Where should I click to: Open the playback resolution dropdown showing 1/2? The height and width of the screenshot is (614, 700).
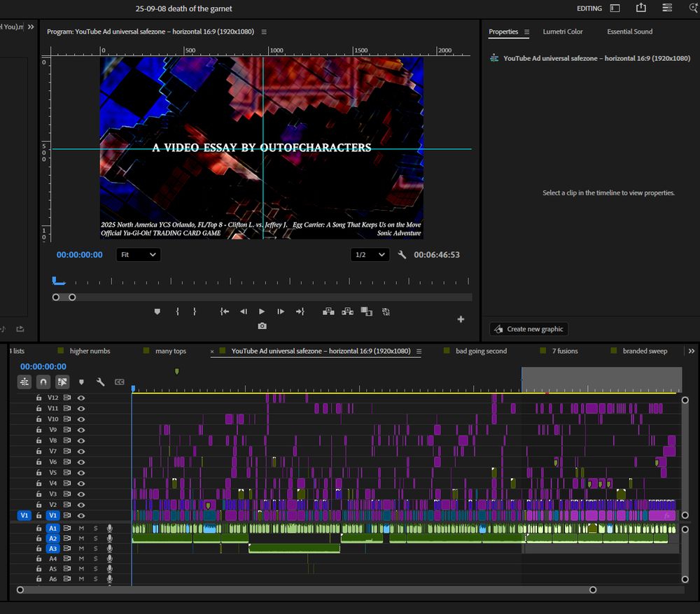tap(368, 254)
